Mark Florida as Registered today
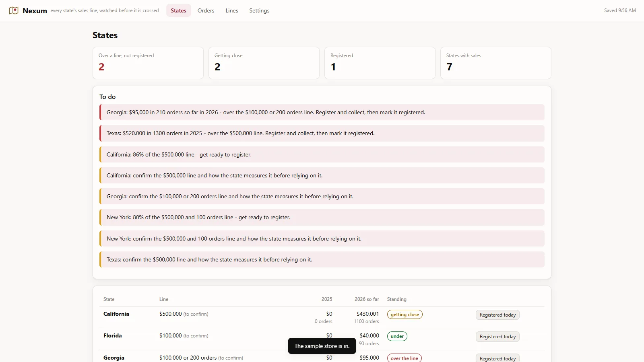The image size is (644, 362). (497, 337)
